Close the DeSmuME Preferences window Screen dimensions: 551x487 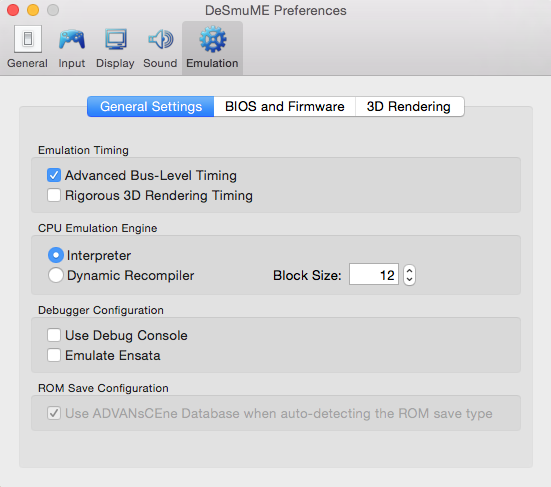[x=13, y=10]
